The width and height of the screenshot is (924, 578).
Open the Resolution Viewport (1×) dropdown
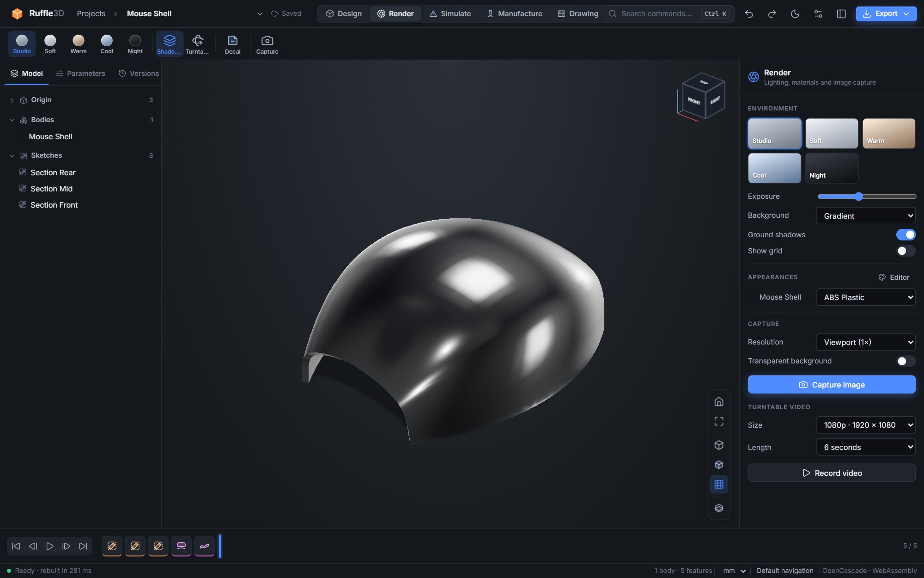(866, 342)
